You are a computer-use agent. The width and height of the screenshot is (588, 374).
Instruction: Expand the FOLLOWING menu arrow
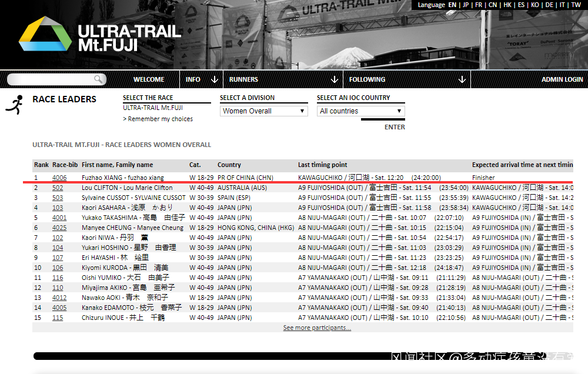click(x=462, y=79)
